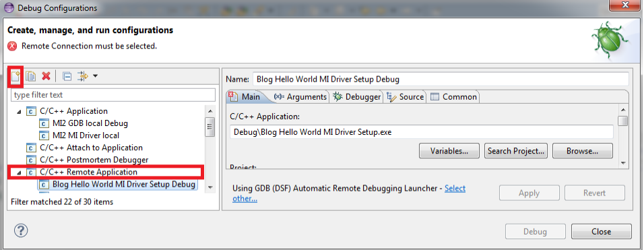This screenshot has height=250, width=644.
Task: Click the red error icon beside Remote Connection message
Action: pyautogui.click(x=12, y=46)
